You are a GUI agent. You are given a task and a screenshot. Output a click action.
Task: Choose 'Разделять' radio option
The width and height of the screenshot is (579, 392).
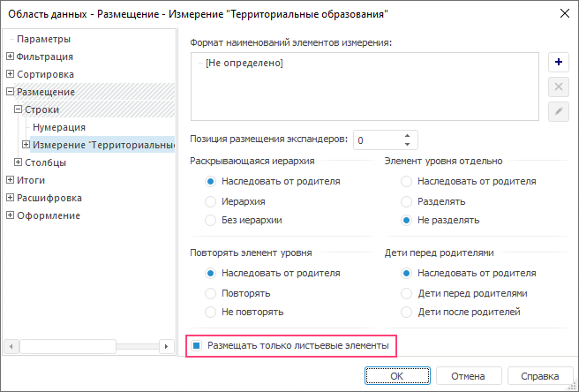406,200
